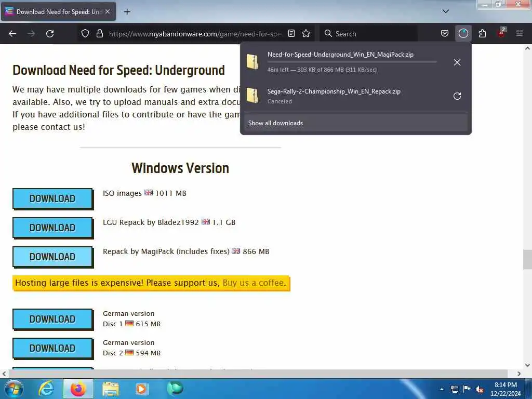Select the Download Need for Speed tab

pos(59,11)
